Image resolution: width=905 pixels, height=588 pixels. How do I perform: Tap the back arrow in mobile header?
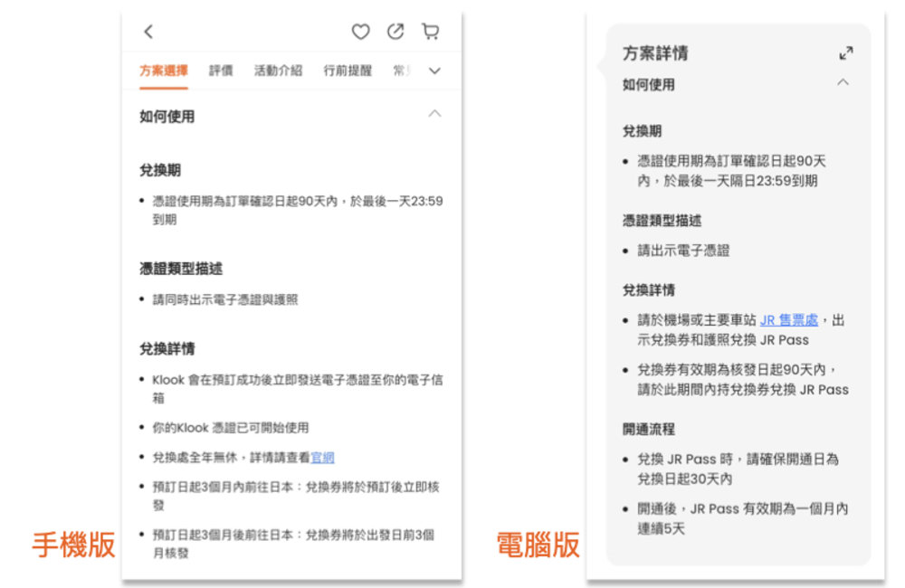(x=148, y=32)
